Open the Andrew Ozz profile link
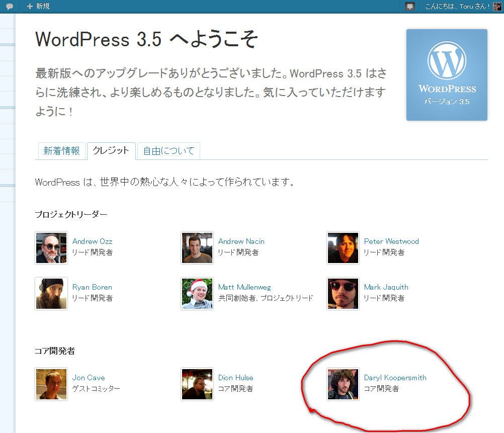 coord(92,241)
